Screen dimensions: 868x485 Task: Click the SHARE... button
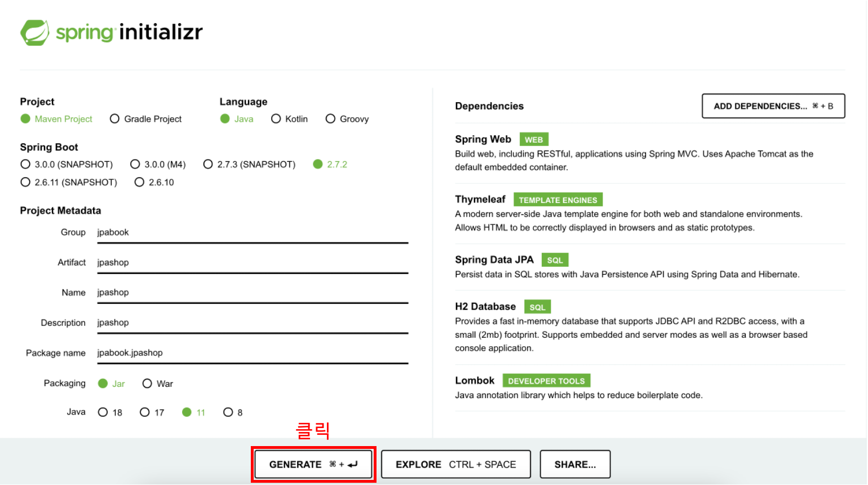point(575,464)
